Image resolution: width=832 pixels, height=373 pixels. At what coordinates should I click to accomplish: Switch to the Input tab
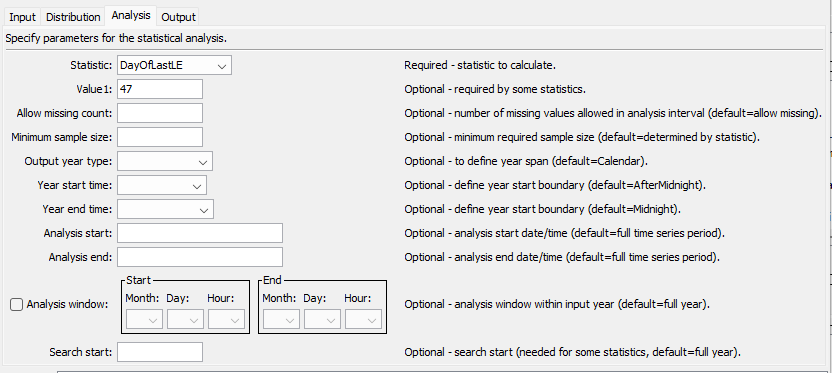[x=22, y=17]
